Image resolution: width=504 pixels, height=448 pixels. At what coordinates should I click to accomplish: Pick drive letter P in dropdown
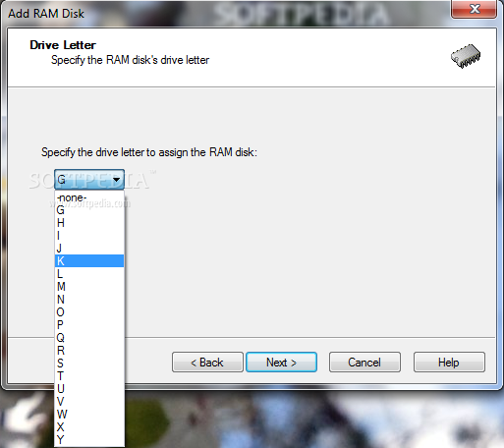(89, 325)
